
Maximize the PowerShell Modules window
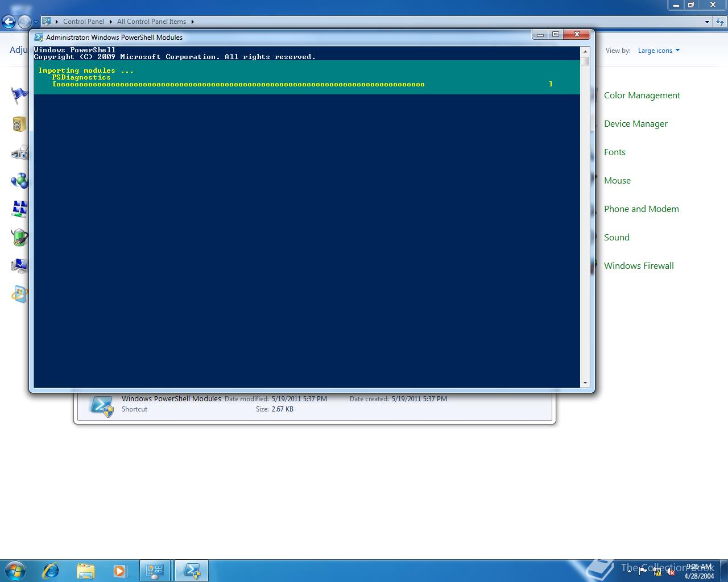point(556,35)
